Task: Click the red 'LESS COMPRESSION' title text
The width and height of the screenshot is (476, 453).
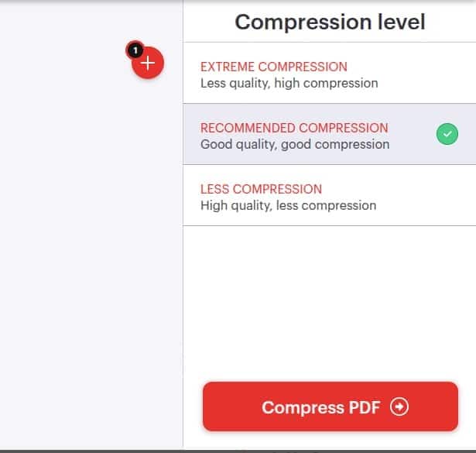Action: (x=261, y=189)
